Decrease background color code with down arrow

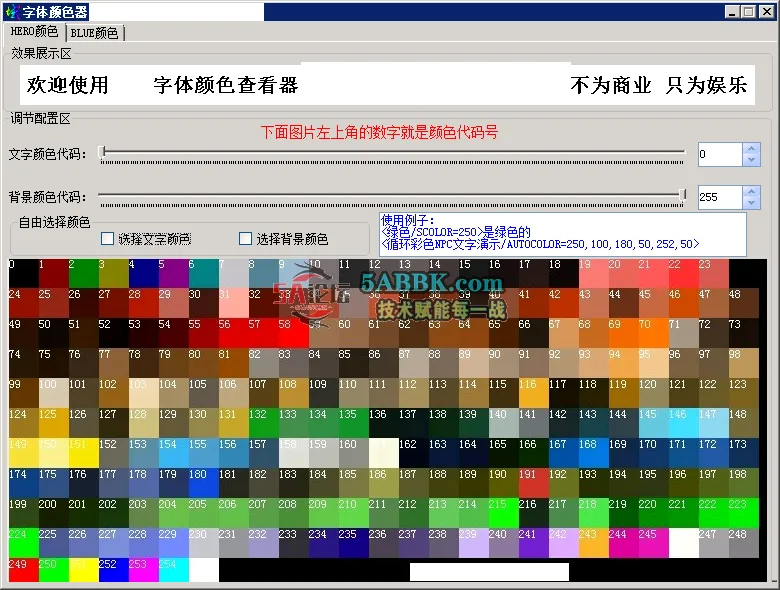point(751,202)
